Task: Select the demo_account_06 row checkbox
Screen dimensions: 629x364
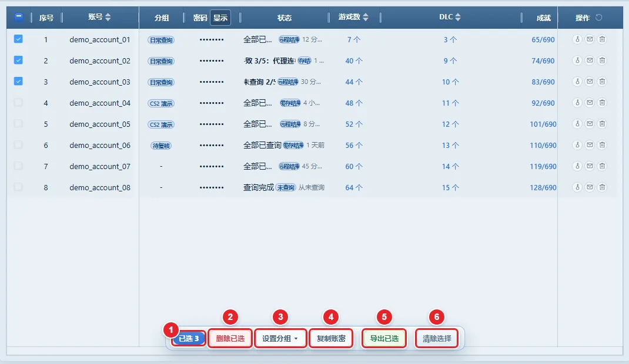Action: [x=18, y=144]
